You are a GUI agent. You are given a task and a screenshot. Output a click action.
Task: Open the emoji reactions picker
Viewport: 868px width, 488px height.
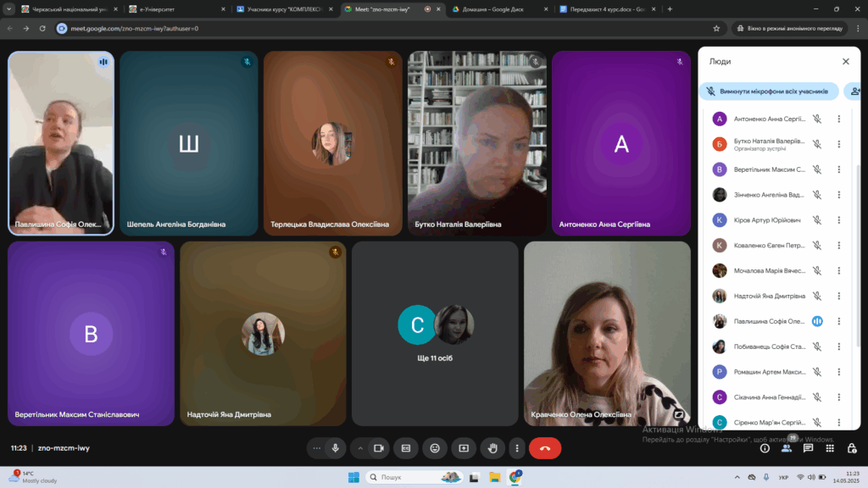(435, 448)
